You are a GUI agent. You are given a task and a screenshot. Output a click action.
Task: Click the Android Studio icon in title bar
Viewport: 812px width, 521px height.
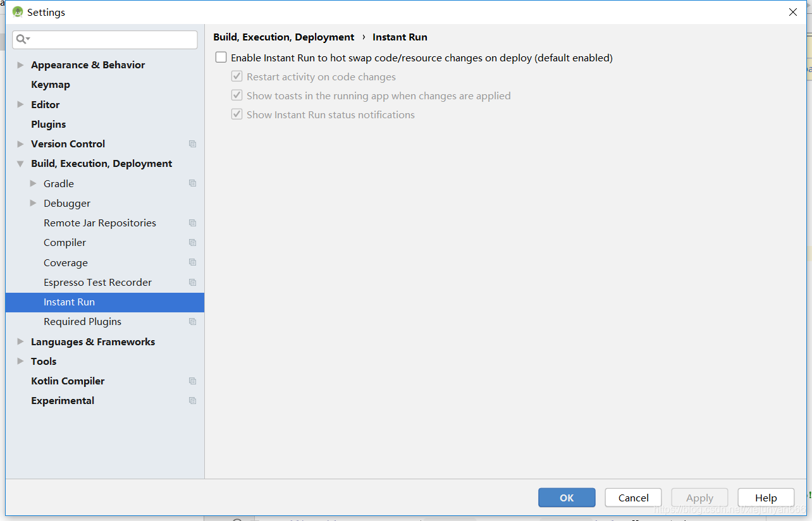tap(18, 12)
